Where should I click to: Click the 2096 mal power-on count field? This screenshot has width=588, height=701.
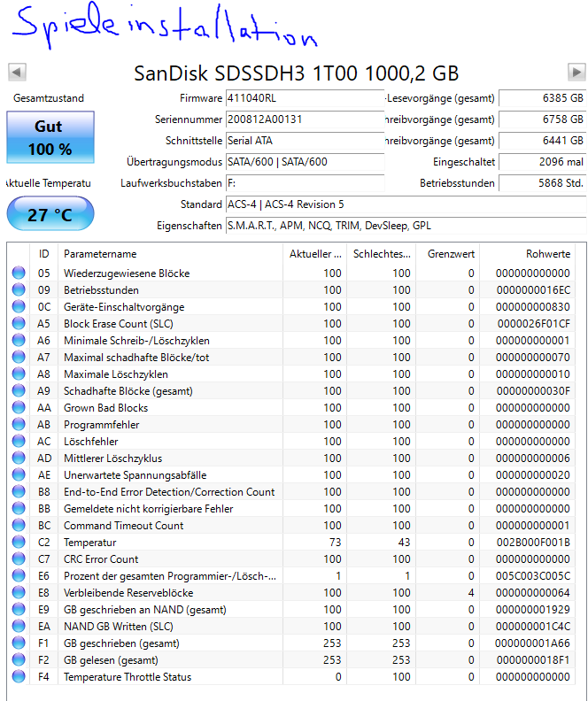(x=542, y=161)
